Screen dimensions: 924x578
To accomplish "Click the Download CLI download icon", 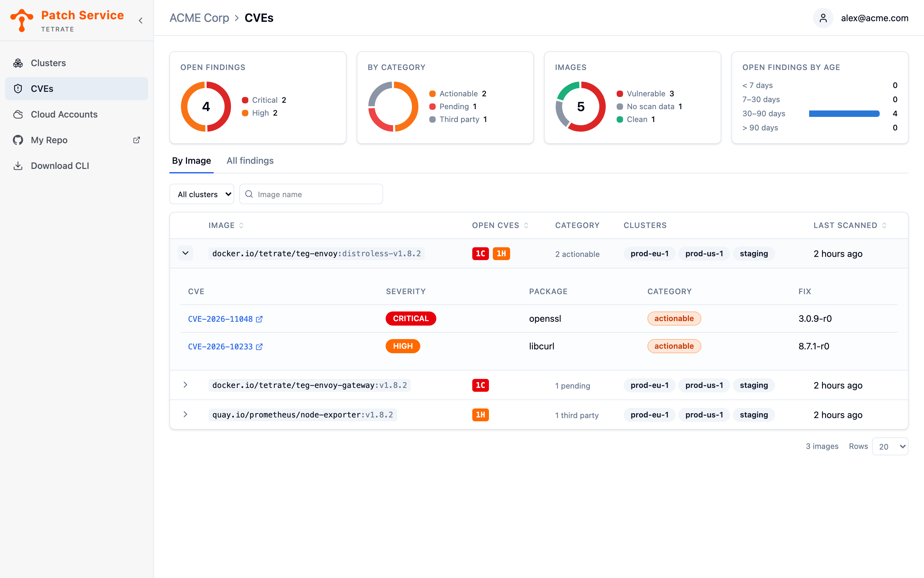I will [x=18, y=165].
